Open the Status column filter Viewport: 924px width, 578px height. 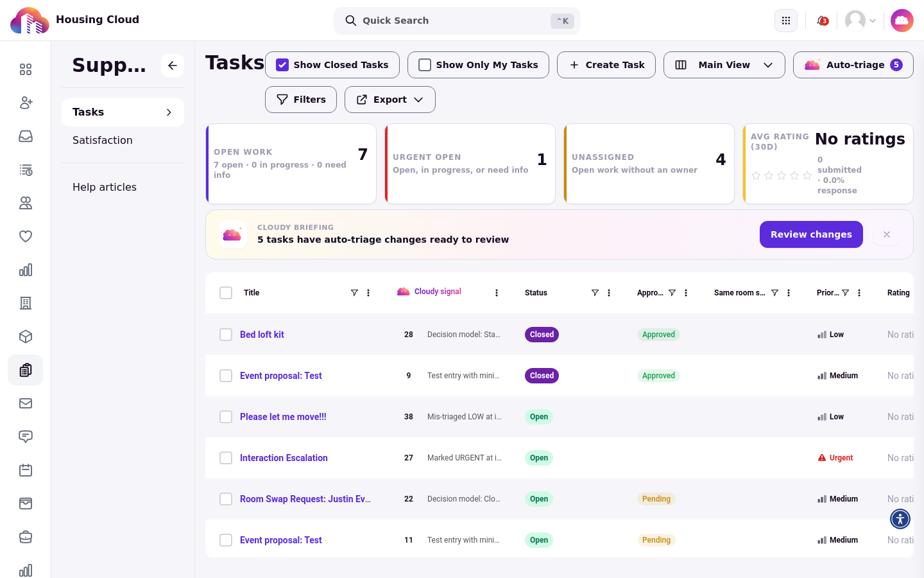(x=595, y=293)
